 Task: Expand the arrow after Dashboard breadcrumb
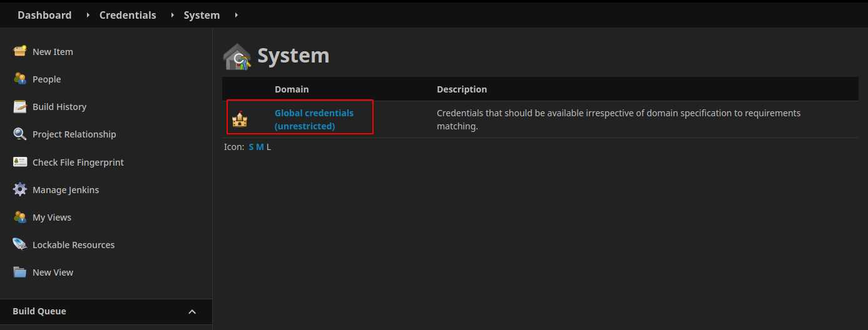[88, 15]
